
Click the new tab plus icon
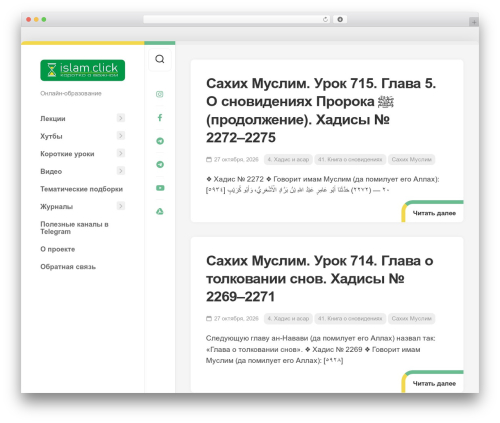coord(474,22)
